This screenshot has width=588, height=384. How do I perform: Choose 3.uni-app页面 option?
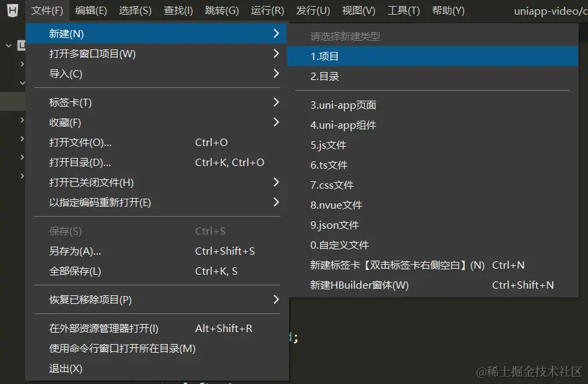tap(432, 105)
